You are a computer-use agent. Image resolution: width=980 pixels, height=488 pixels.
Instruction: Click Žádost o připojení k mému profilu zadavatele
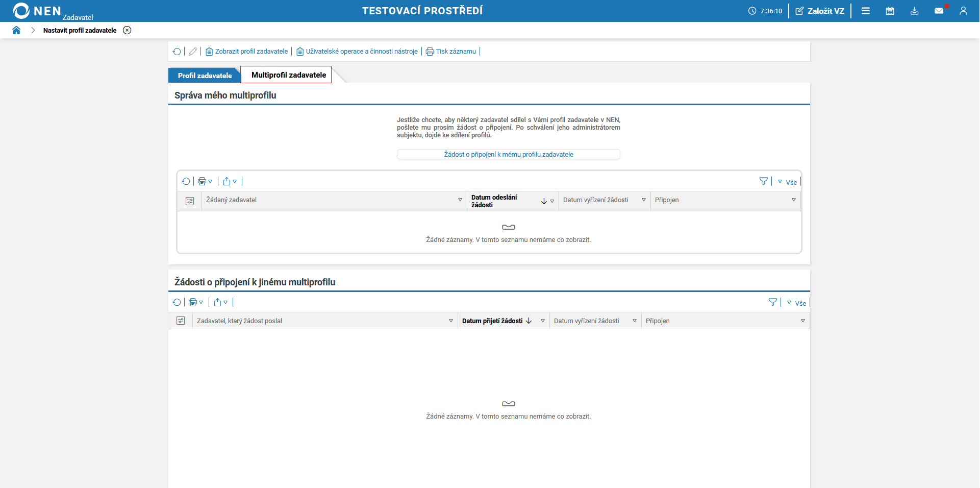click(509, 154)
